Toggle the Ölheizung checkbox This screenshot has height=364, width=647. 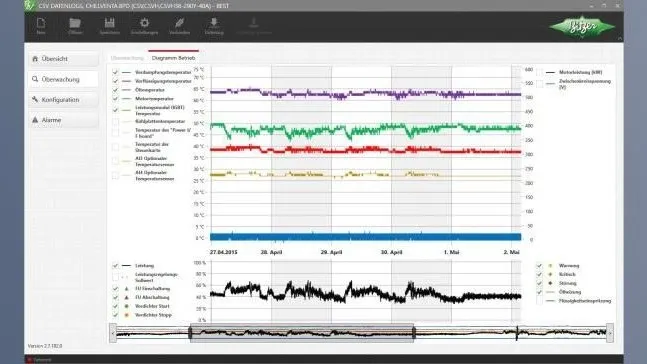539,292
